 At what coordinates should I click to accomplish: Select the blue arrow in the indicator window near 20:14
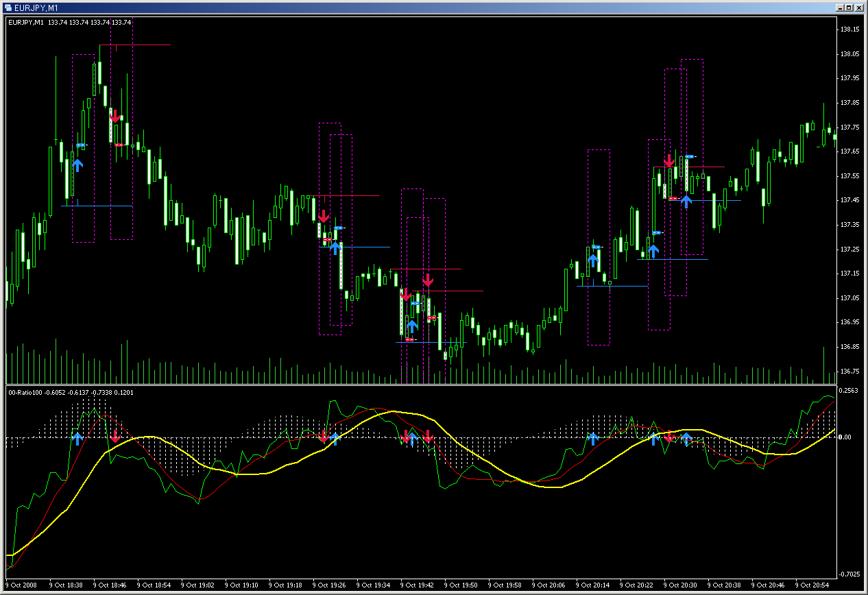(593, 439)
